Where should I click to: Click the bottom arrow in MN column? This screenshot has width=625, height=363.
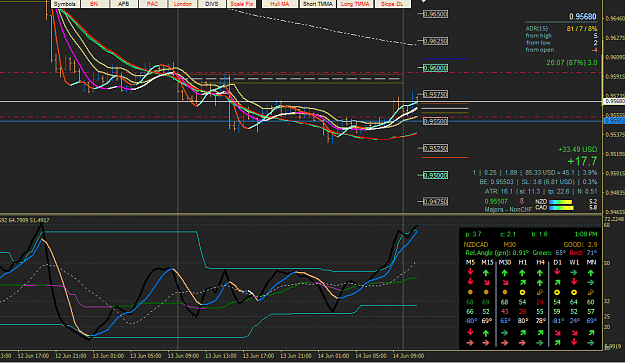[591, 343]
